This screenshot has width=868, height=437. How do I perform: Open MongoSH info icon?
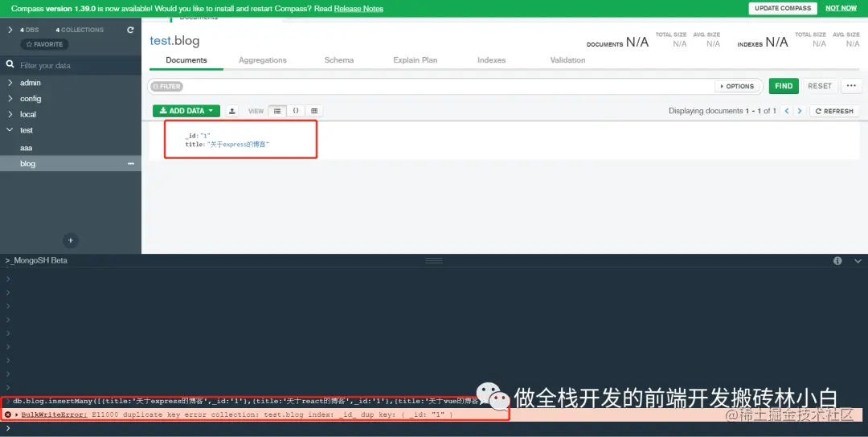837,260
